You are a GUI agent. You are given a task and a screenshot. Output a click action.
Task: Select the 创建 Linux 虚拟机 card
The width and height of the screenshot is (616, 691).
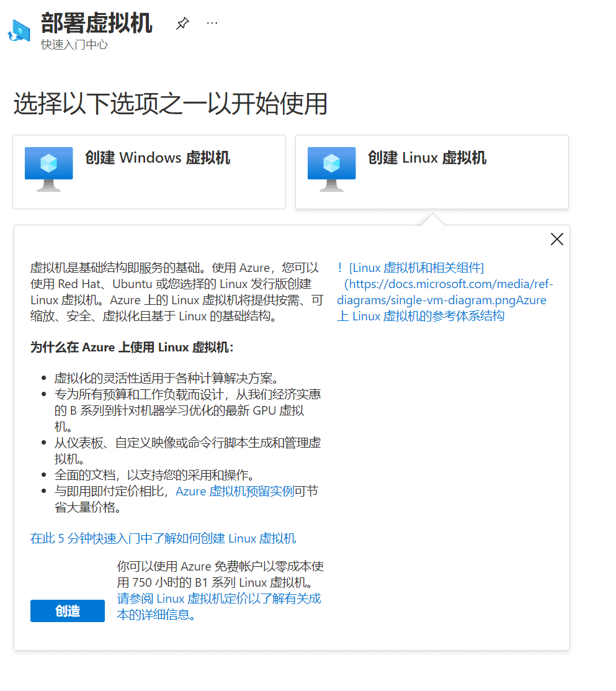[x=432, y=172]
